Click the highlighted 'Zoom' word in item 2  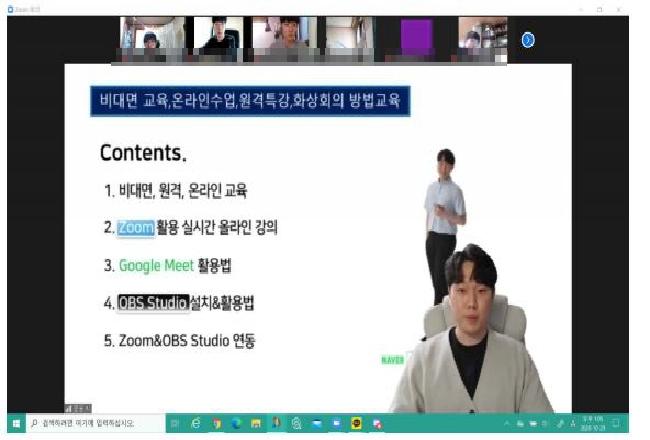136,228
